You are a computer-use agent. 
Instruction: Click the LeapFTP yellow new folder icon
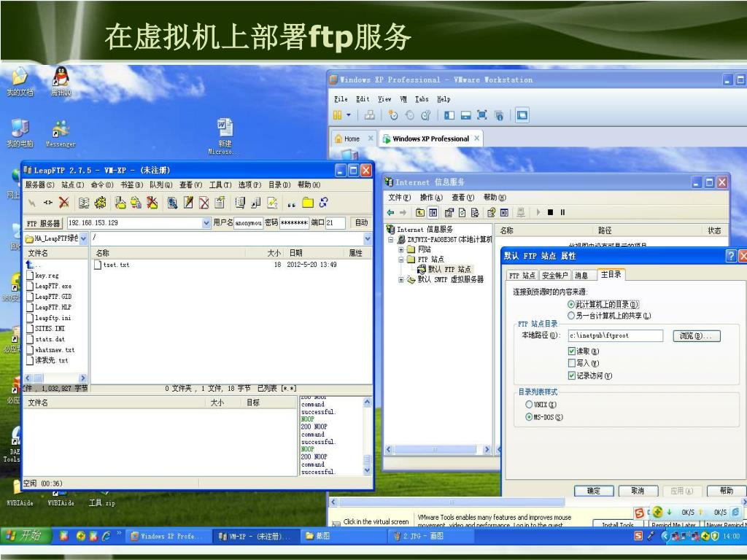(x=308, y=203)
